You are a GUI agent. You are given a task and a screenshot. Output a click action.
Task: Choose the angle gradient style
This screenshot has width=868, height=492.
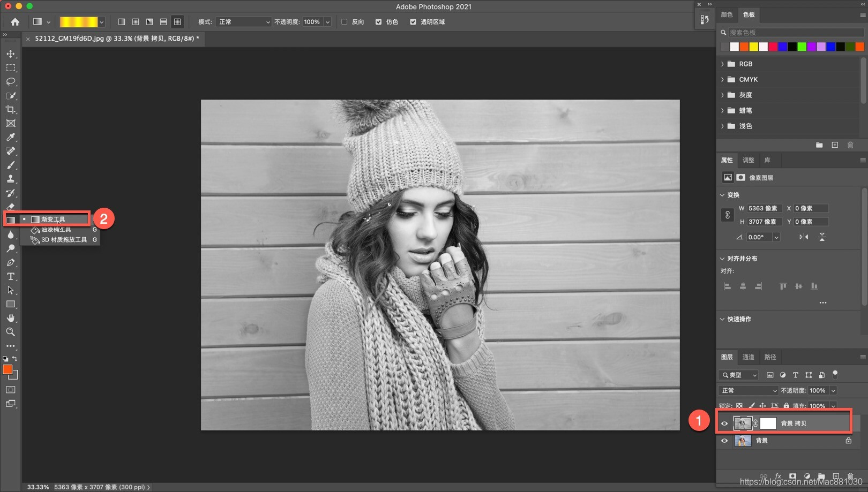pyautogui.click(x=149, y=22)
